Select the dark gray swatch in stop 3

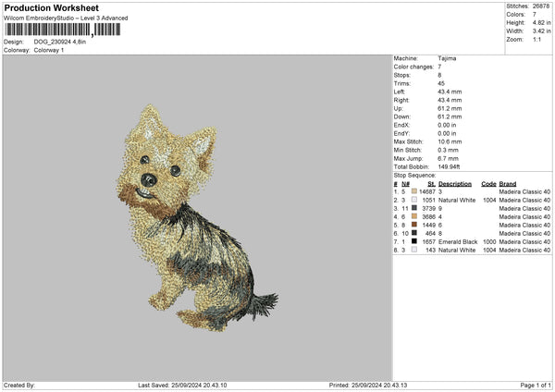[x=413, y=208]
